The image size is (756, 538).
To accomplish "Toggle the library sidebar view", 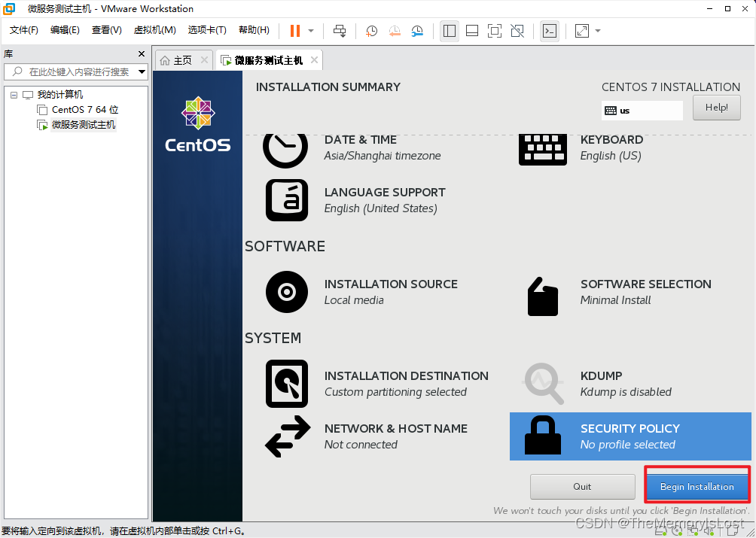I will [450, 31].
